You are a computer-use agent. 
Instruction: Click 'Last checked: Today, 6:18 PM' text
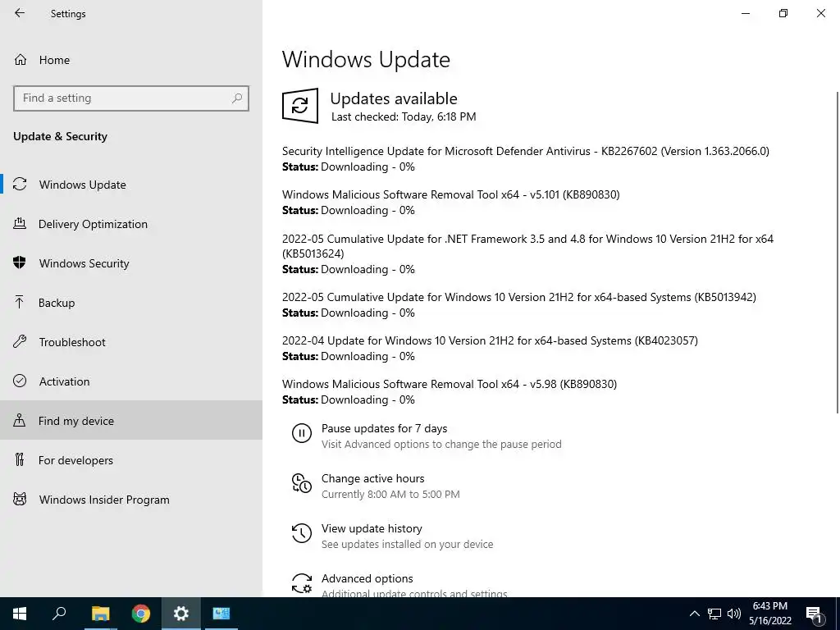coord(404,116)
